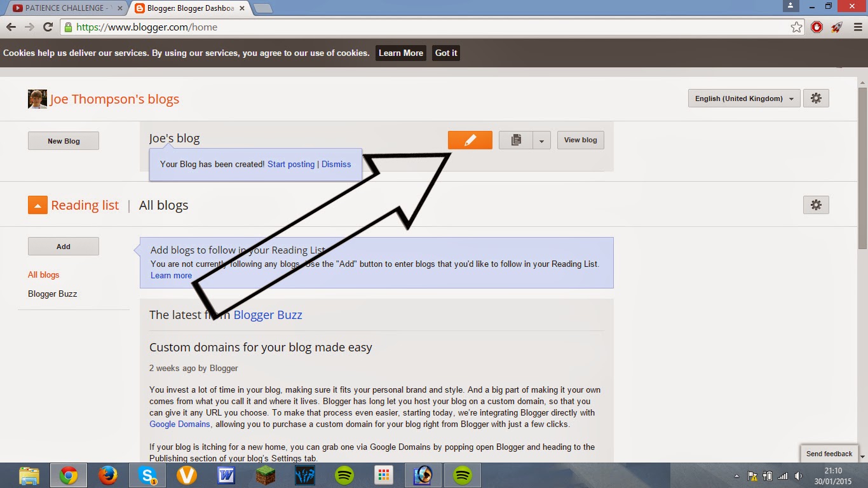The image size is (868, 488).
Task: Open the first Spotify icon in the taskbar
Action: [x=344, y=475]
